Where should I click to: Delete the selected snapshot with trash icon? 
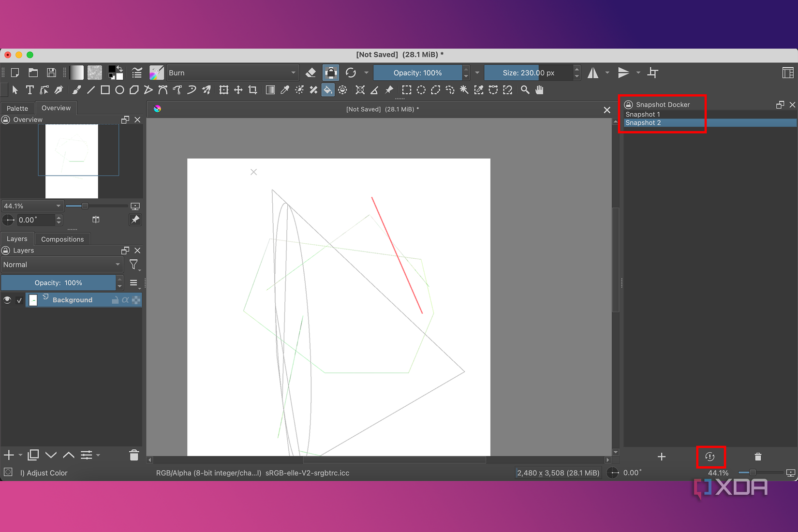pos(758,457)
